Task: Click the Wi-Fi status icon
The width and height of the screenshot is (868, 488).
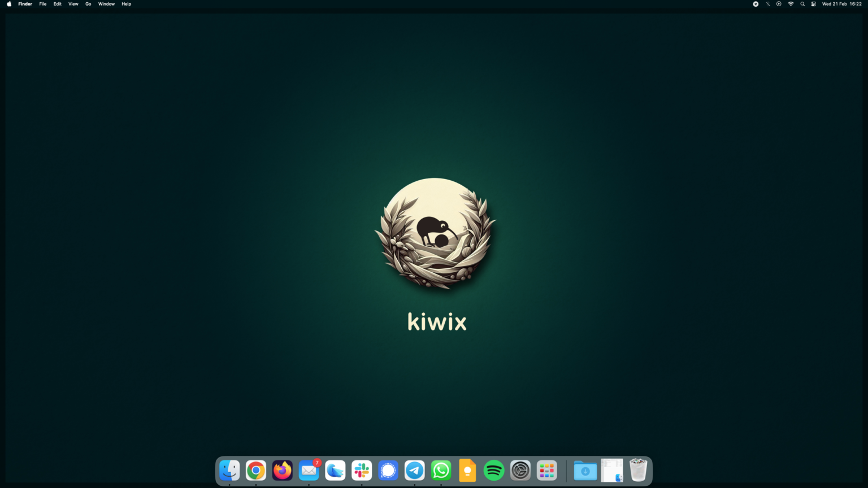Action: click(790, 4)
